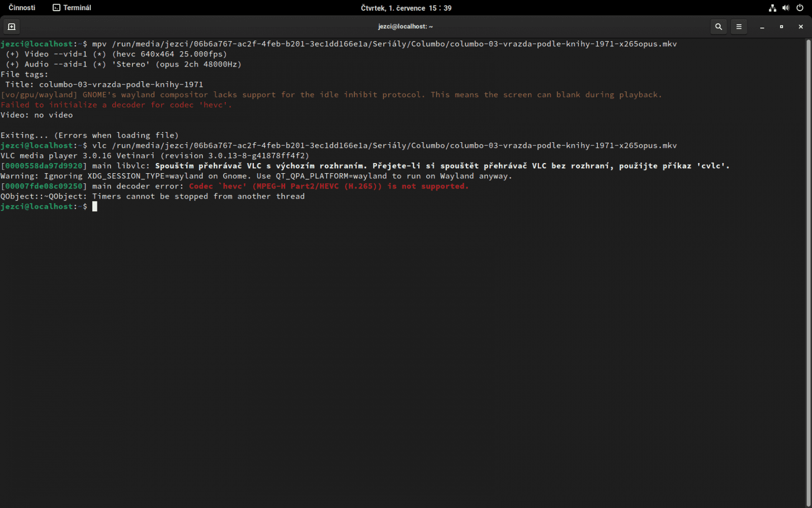The width and height of the screenshot is (812, 508).
Task: Open the hamburger menu of Terminal
Action: [738, 26]
